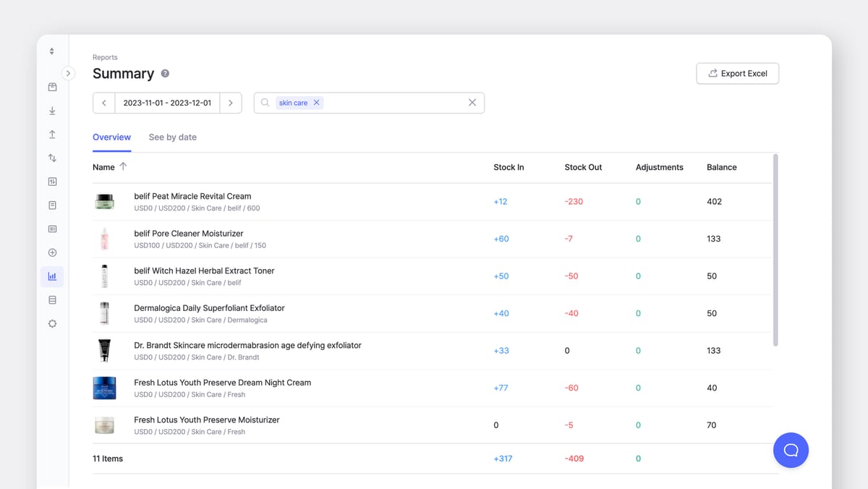
Task: Advance to the next date range
Action: coord(231,103)
